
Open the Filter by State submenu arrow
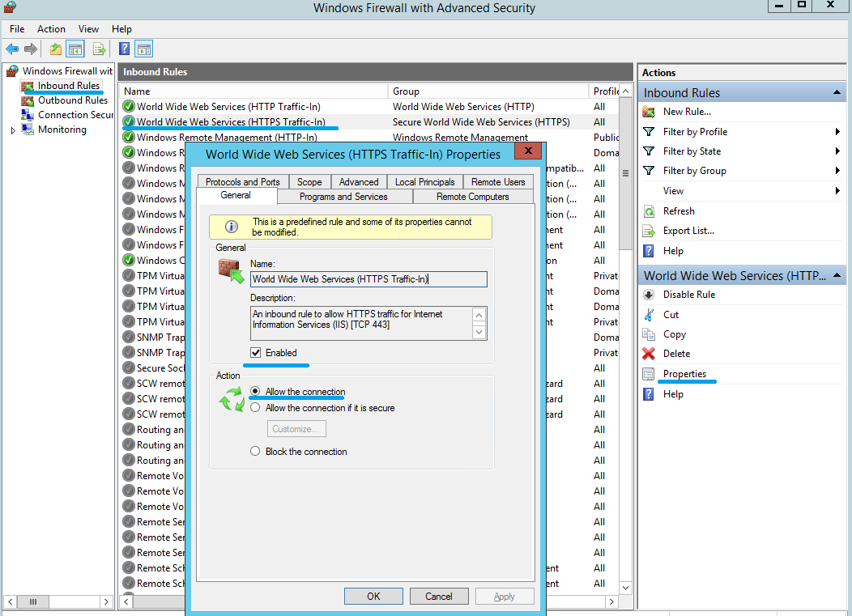click(x=837, y=151)
